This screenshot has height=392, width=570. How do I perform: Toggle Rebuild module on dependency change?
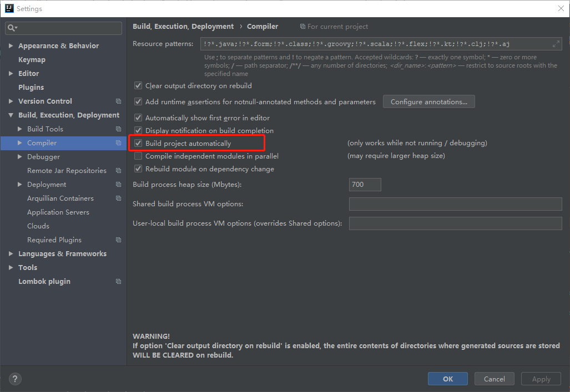click(x=138, y=169)
